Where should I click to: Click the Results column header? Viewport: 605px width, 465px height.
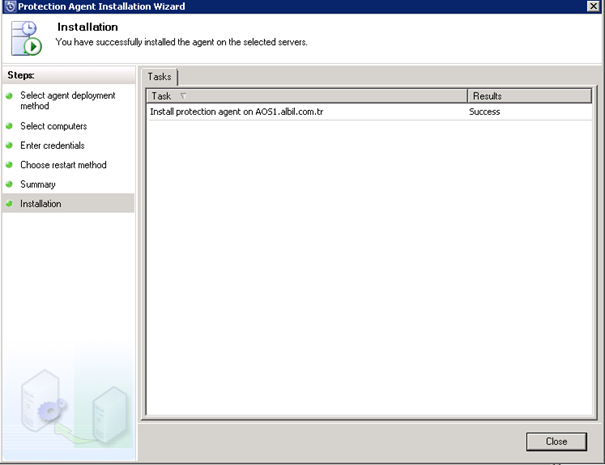point(529,96)
